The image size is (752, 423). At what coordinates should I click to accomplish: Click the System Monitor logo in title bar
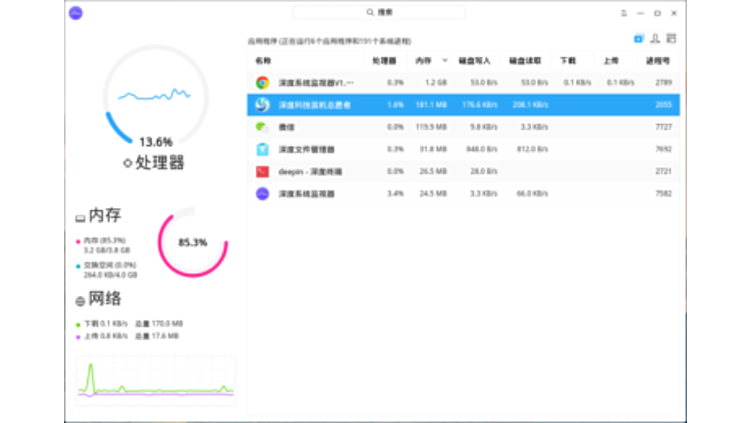77,13
